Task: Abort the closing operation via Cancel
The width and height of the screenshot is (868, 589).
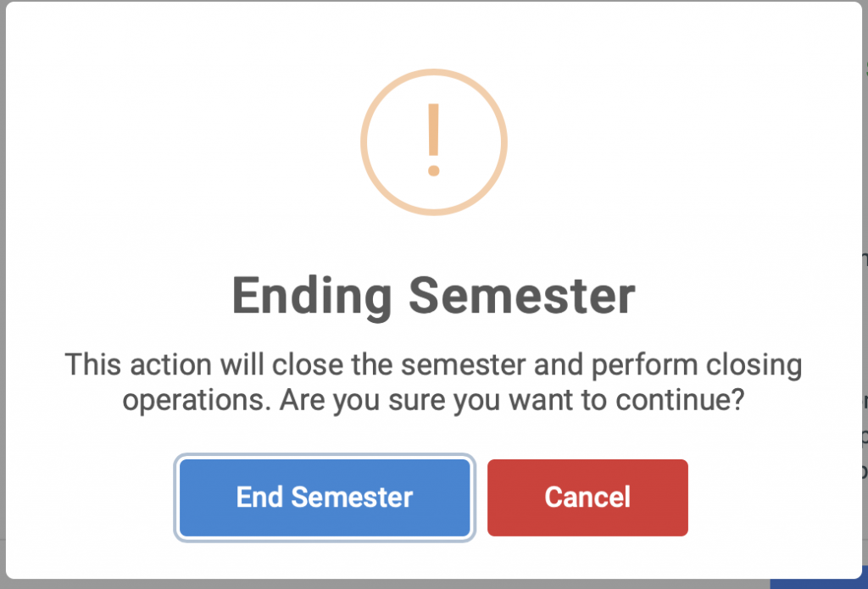Action: [587, 497]
